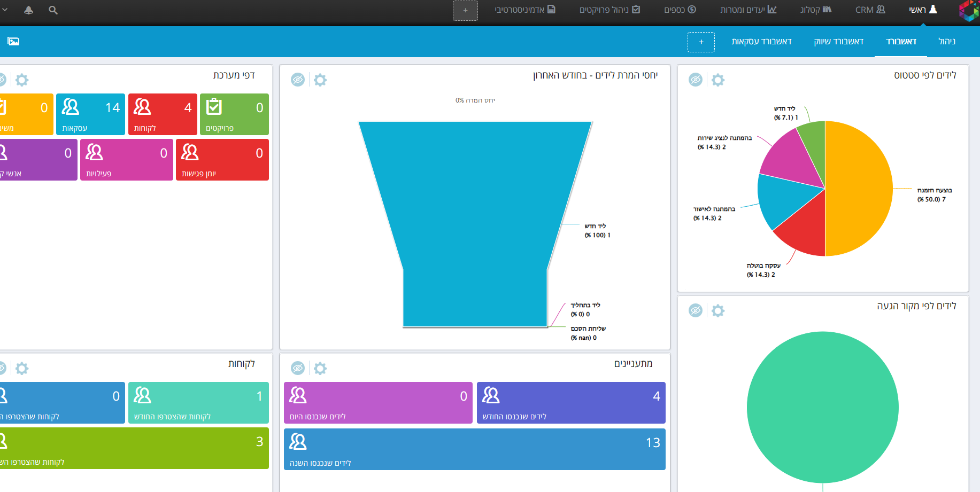The width and height of the screenshot is (980, 492).
Task: Click the pie label ליד חדש (% 7.1) 1
Action: (x=786, y=113)
